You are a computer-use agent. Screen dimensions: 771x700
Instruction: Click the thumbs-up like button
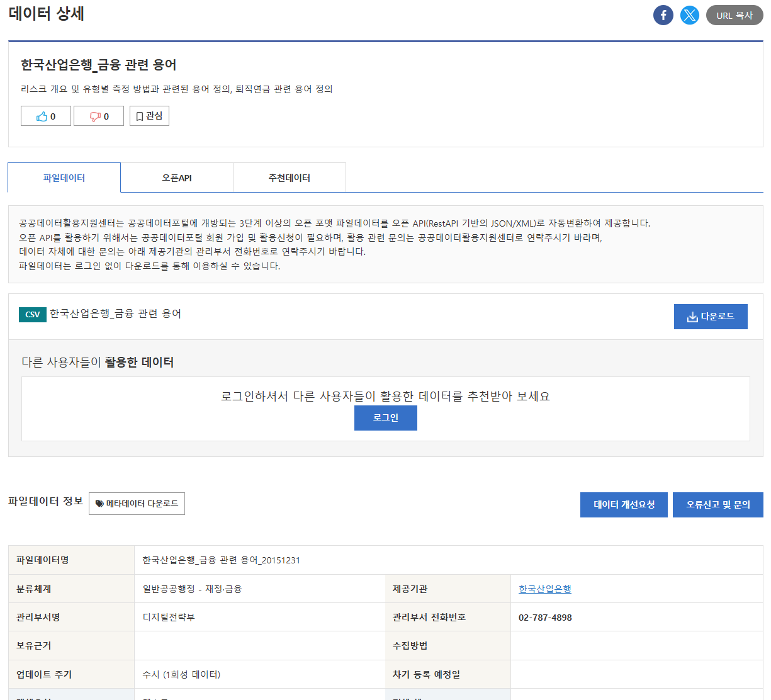46,116
